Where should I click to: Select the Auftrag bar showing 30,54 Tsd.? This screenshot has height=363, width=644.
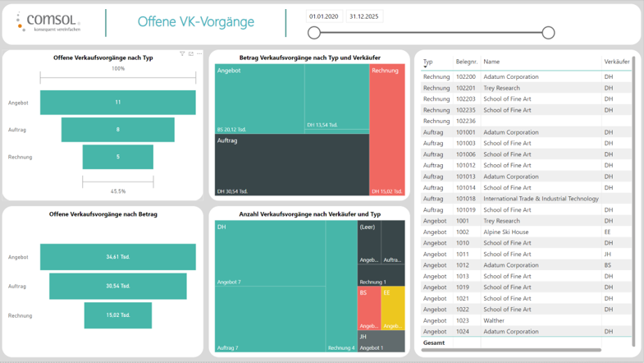pyautogui.click(x=118, y=286)
